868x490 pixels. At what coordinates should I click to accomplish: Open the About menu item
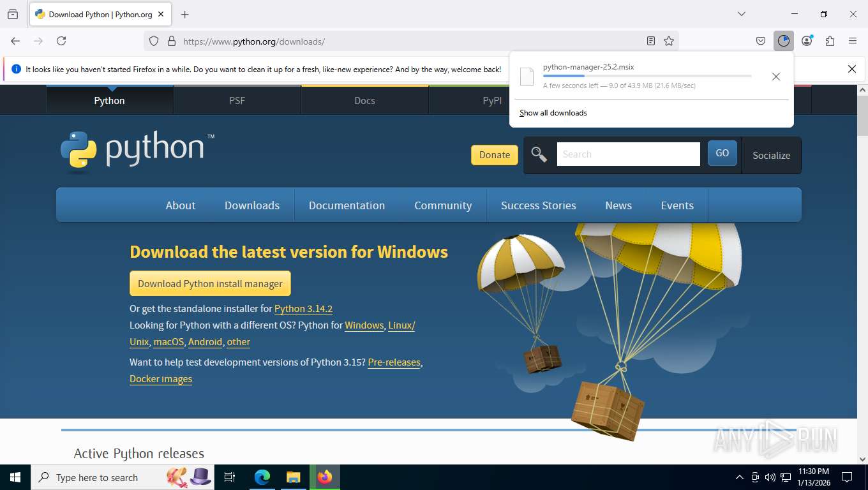pyautogui.click(x=181, y=205)
